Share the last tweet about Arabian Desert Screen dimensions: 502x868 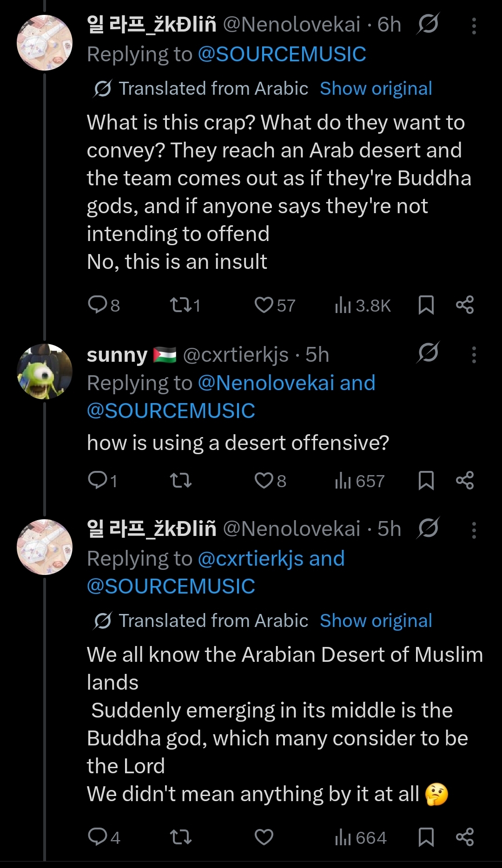pyautogui.click(x=465, y=837)
